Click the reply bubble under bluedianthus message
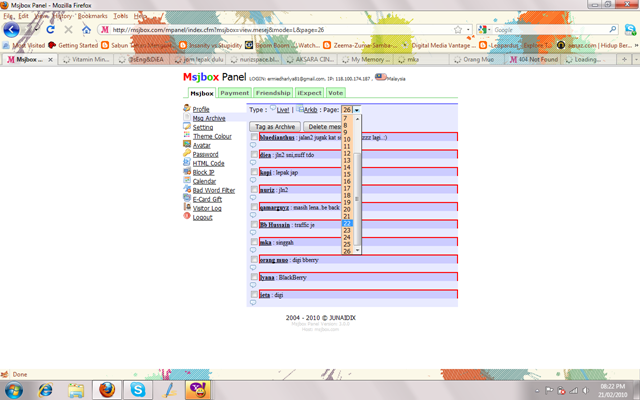 [x=253, y=145]
